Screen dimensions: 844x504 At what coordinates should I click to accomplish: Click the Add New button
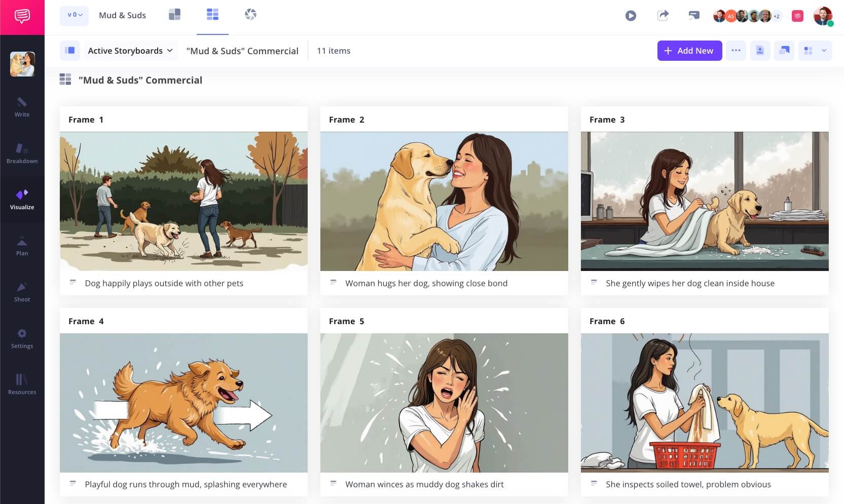pyautogui.click(x=689, y=51)
